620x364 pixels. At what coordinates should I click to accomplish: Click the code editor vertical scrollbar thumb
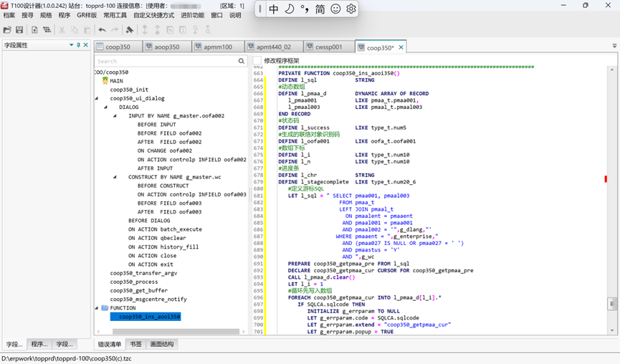click(x=611, y=304)
